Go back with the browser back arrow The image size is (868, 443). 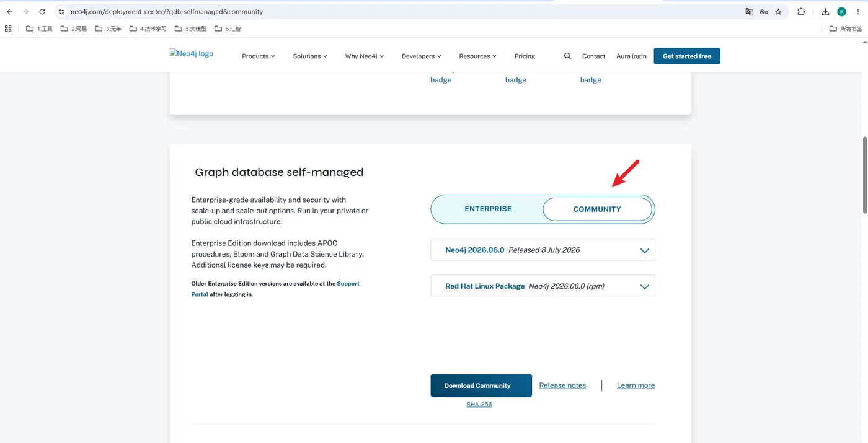click(9, 12)
